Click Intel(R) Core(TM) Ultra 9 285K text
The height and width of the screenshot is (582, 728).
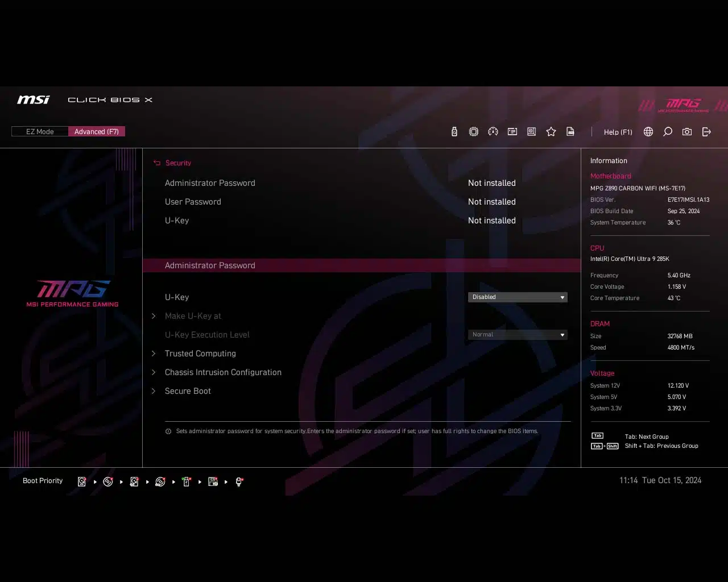point(630,259)
